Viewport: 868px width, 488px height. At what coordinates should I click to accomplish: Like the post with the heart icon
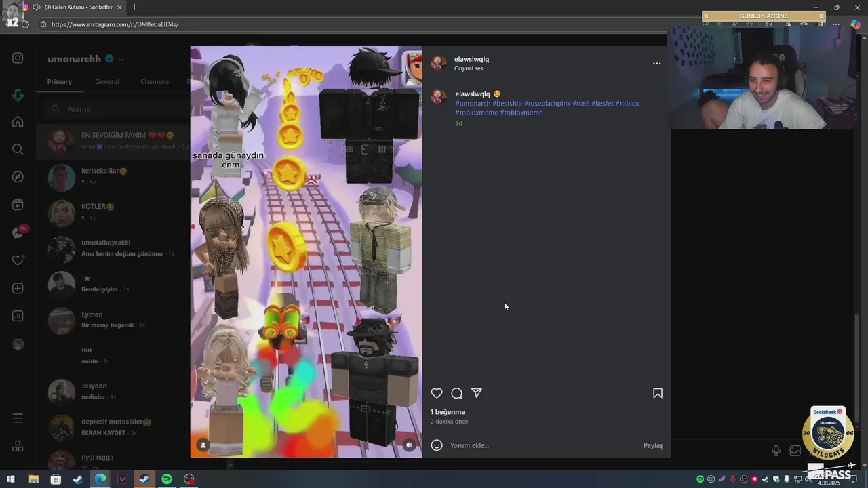pyautogui.click(x=437, y=393)
